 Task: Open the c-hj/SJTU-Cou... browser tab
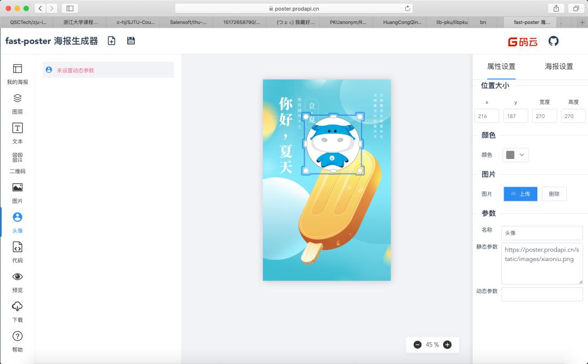click(x=136, y=22)
